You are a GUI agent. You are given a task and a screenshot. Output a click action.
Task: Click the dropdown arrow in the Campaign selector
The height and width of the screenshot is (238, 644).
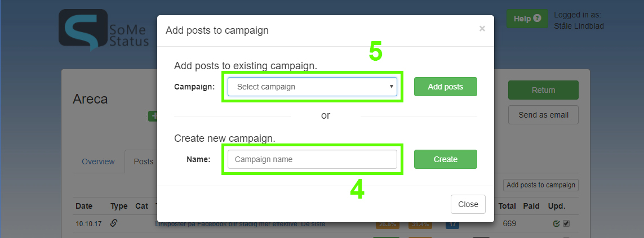pyautogui.click(x=392, y=87)
